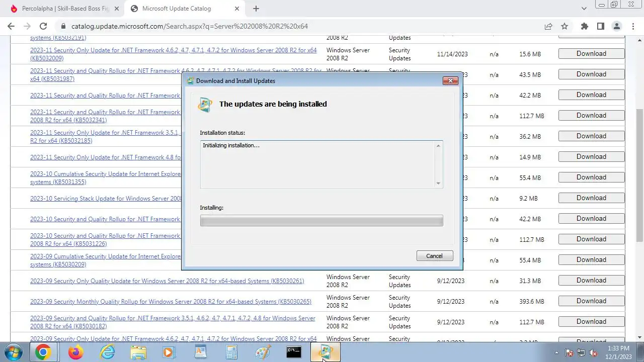The height and width of the screenshot is (362, 644).
Task: Download the 393.6 MB Monthly Rollup
Action: point(591,301)
